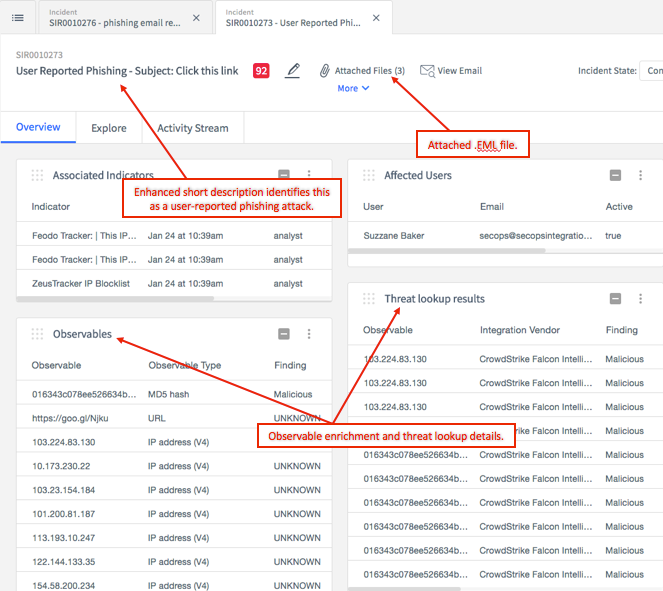
Task: Open Threat lookup results three-dot menu
Action: [641, 299]
